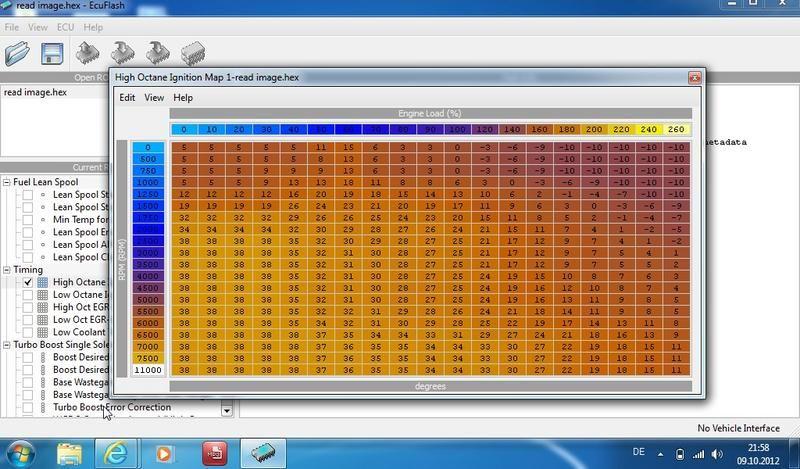Open the ECU menu in main window
Viewport: 800px width, 469px height.
[65, 27]
